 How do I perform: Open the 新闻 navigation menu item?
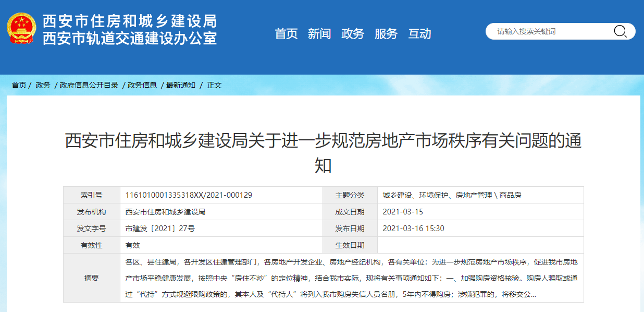pos(320,33)
